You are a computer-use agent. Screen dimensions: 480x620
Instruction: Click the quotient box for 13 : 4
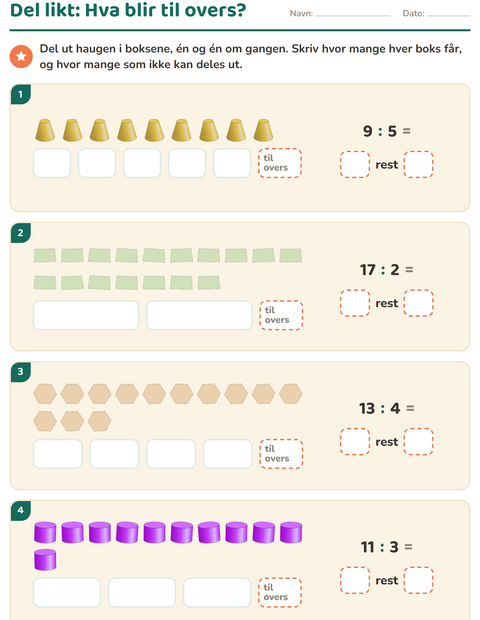pos(355,442)
